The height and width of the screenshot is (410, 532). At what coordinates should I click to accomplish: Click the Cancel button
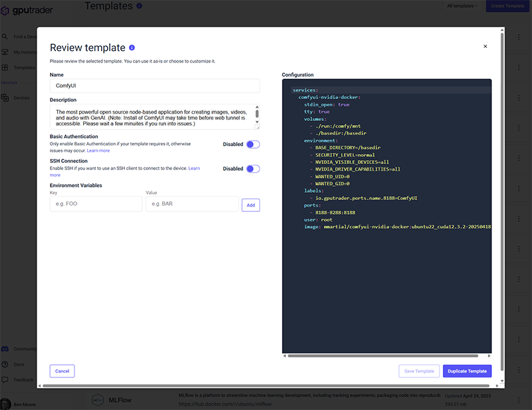pos(62,371)
